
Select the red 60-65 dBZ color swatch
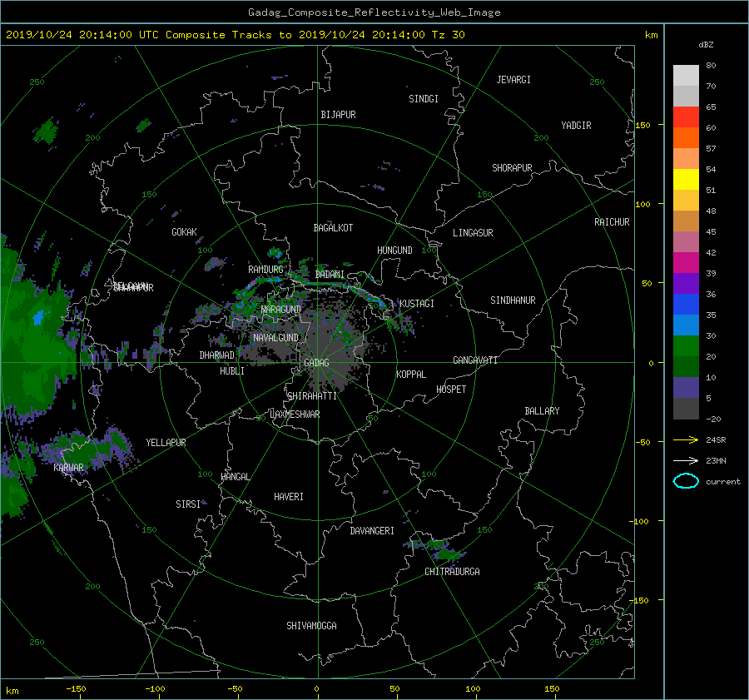click(x=686, y=117)
